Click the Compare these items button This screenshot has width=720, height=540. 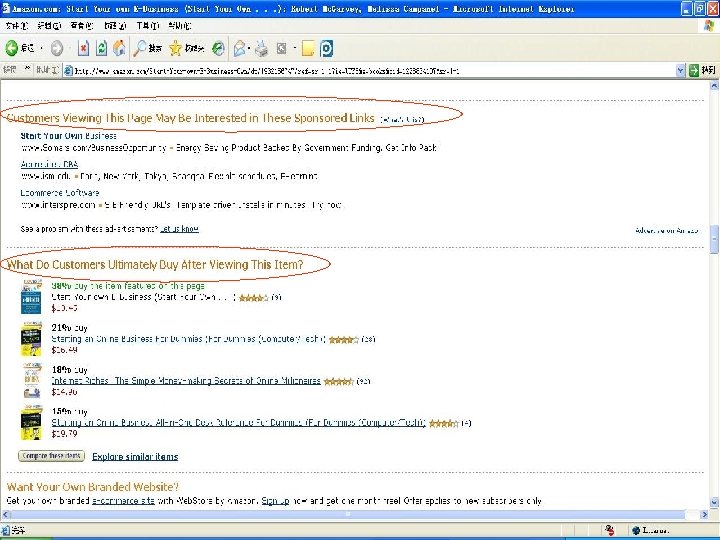51,456
